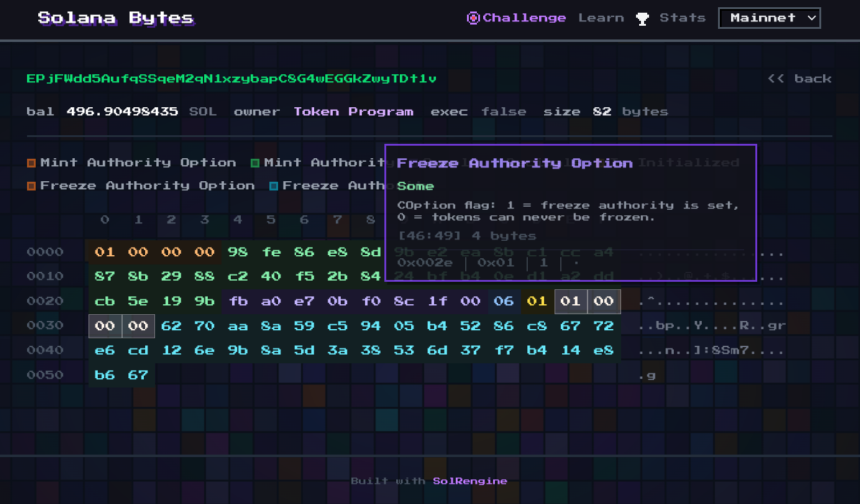This screenshot has height=504, width=860.
Task: Select byte fe in row 0000
Action: coord(271,252)
